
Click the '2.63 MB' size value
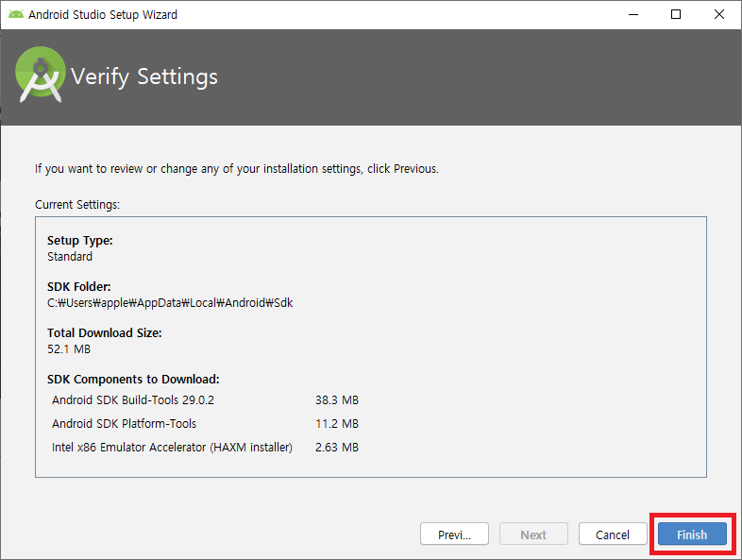337,448
